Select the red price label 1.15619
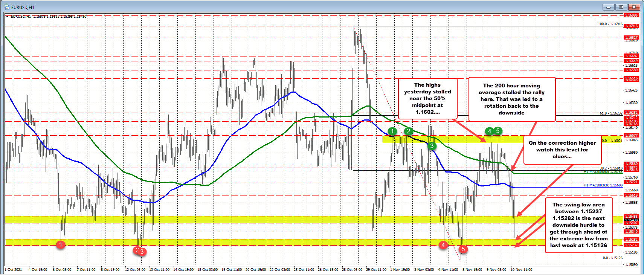This screenshot has height=275, width=644. pyautogui.click(x=631, y=196)
